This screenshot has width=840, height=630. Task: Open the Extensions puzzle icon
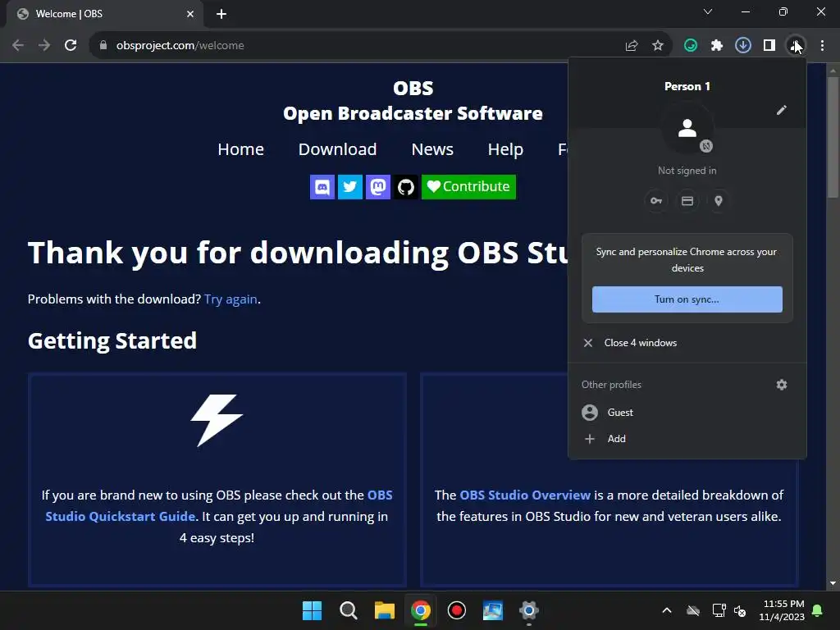[717, 46]
